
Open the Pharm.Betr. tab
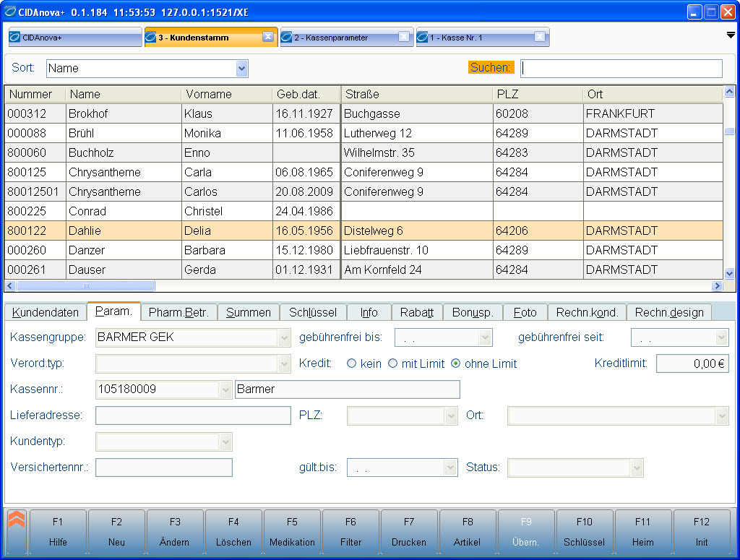pyautogui.click(x=178, y=312)
